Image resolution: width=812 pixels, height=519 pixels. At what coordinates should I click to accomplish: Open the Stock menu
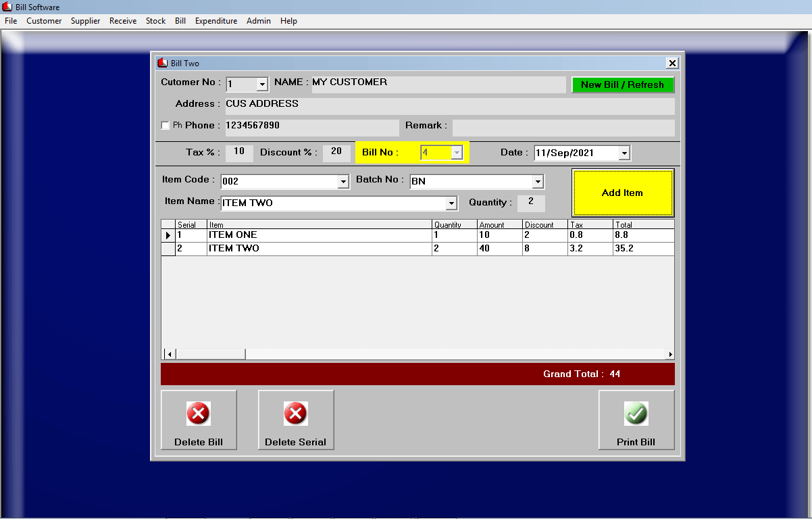pyautogui.click(x=155, y=21)
